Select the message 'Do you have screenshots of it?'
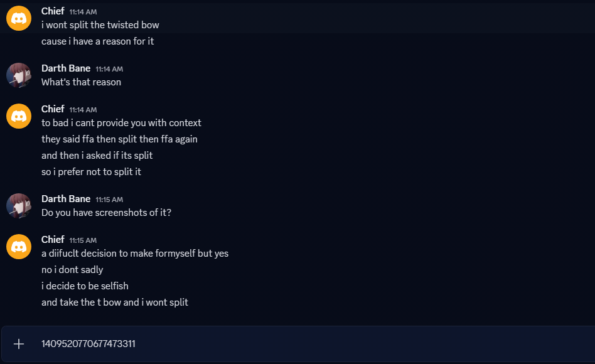 click(106, 213)
